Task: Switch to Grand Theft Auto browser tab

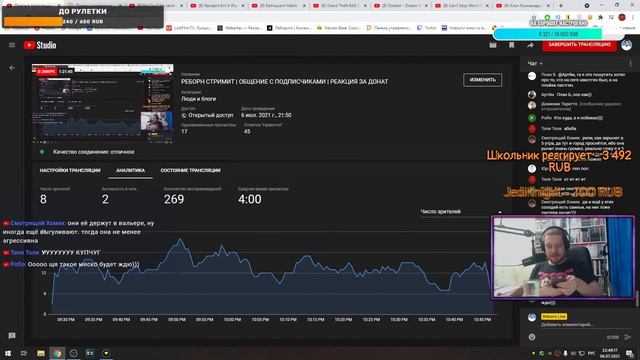Action: click(x=339, y=6)
